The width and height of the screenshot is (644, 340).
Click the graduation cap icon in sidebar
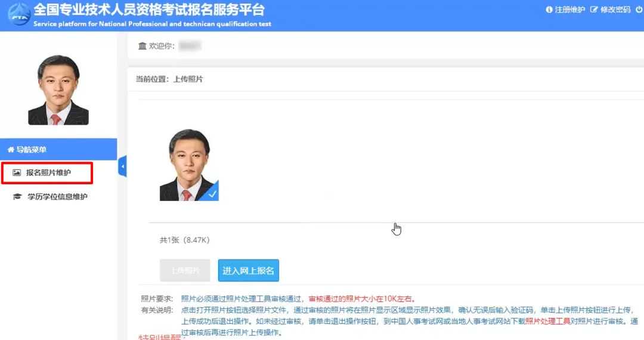17,197
